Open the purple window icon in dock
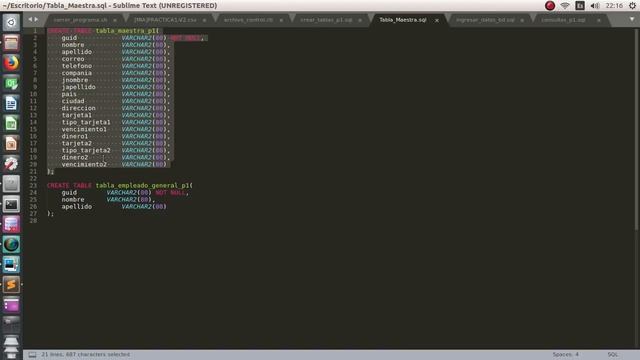The height and width of the screenshot is (360, 640). (x=11, y=304)
